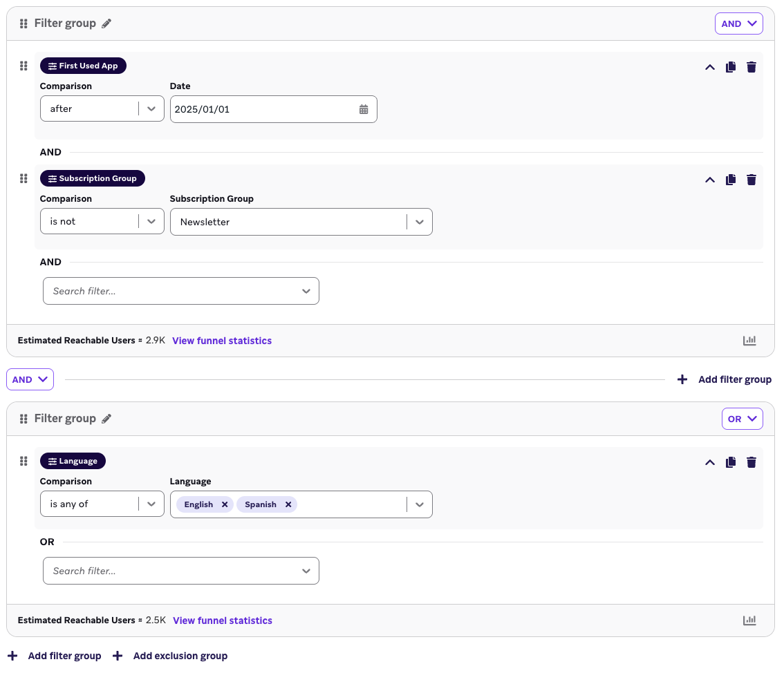Open the AND operator dropdown of first group
This screenshot has height=673, width=784.
738,23
